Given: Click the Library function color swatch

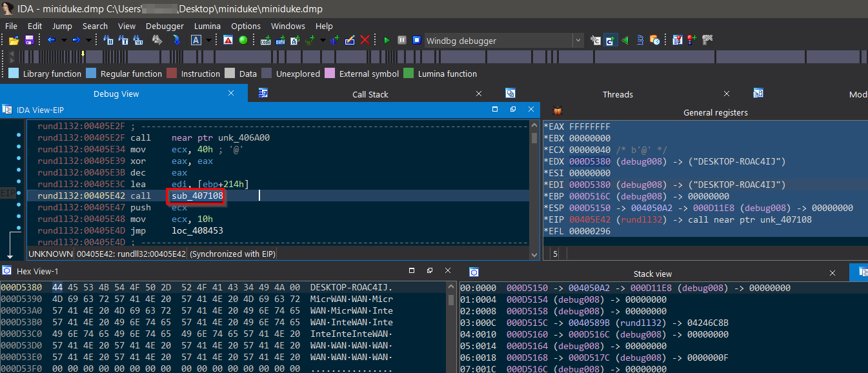Looking at the screenshot, I should (x=14, y=74).
